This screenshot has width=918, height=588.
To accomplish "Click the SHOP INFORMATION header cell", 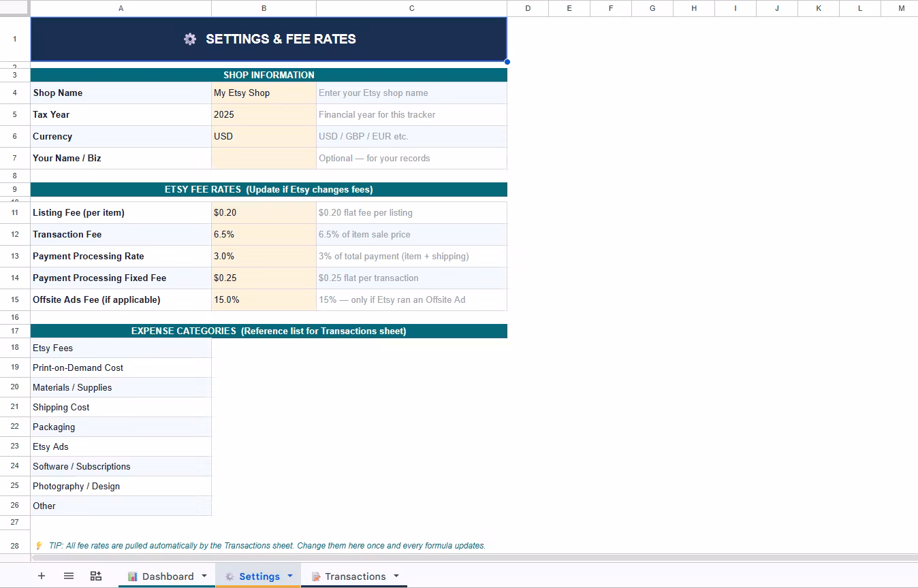I will pyautogui.click(x=269, y=75).
